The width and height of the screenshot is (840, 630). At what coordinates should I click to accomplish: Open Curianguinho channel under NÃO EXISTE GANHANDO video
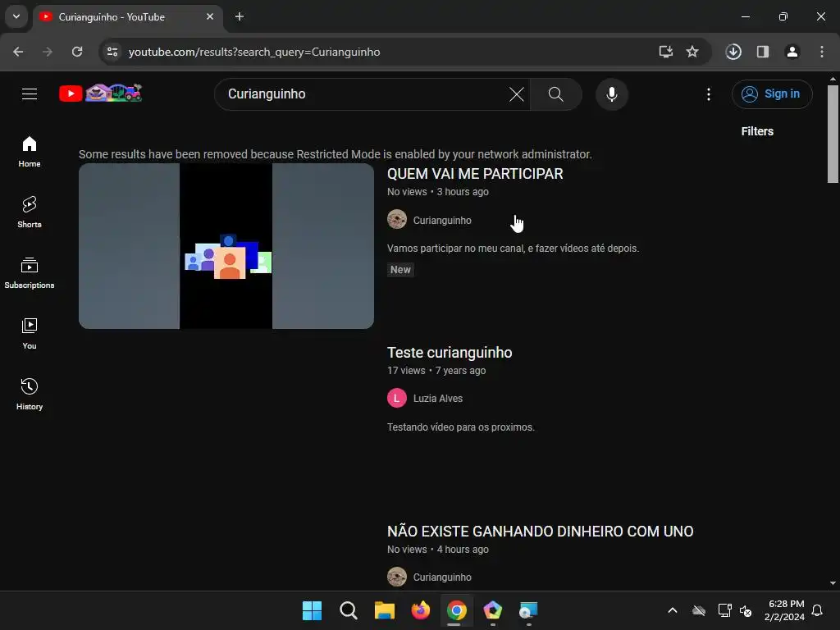click(442, 577)
